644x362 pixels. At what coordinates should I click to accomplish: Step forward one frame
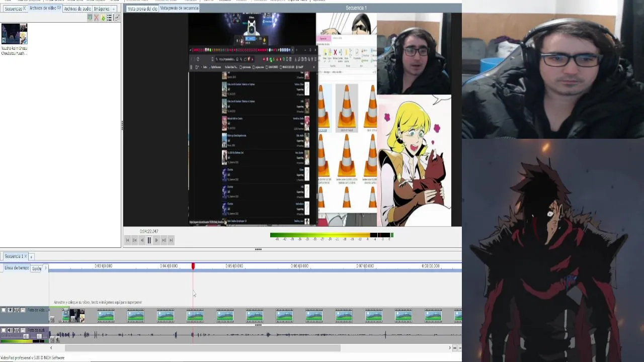click(x=156, y=240)
